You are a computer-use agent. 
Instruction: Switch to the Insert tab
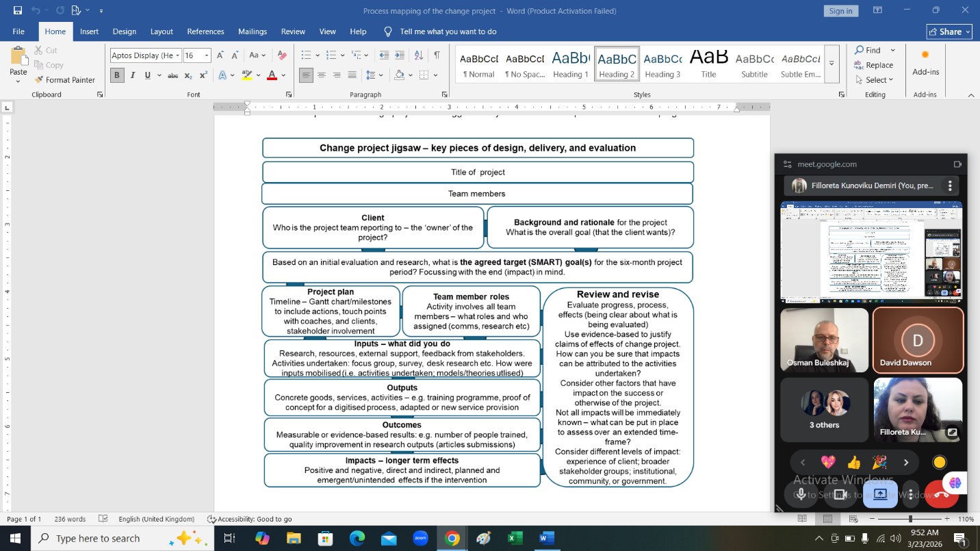click(89, 31)
